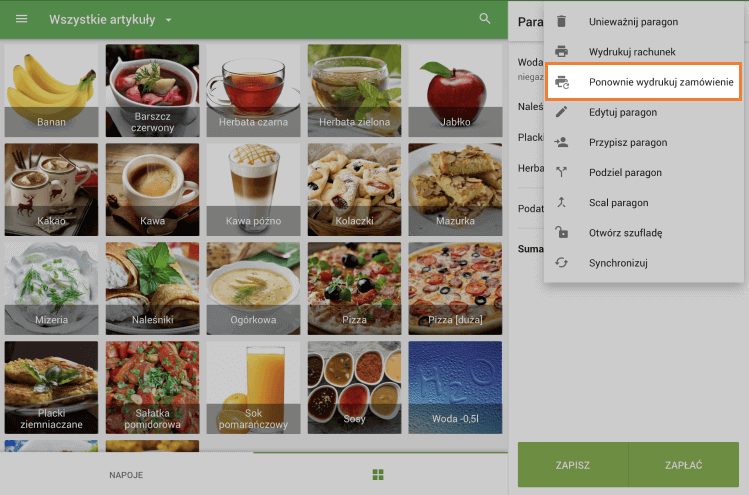This screenshot has height=495, width=749.
Task: Click the pencil icon for Edytuj paragon
Action: 562,112
